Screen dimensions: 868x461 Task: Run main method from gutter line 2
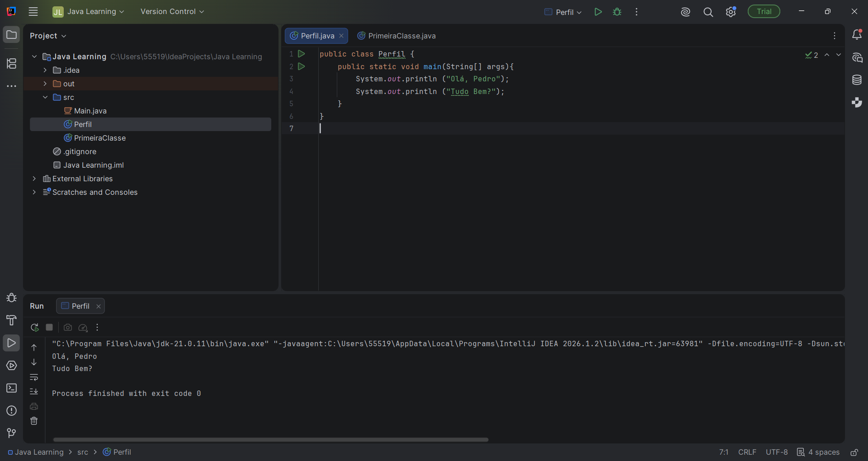tap(302, 66)
